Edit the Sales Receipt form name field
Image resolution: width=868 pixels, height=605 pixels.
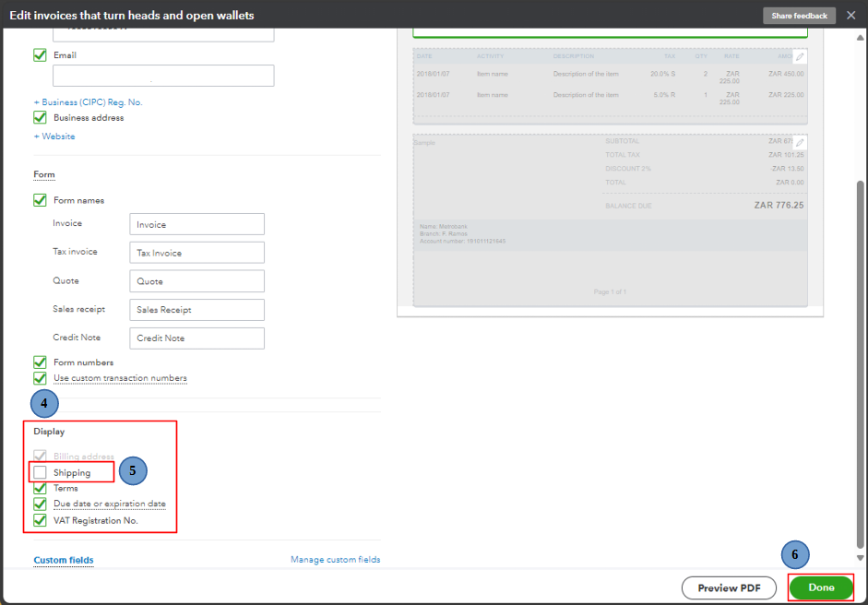(197, 310)
